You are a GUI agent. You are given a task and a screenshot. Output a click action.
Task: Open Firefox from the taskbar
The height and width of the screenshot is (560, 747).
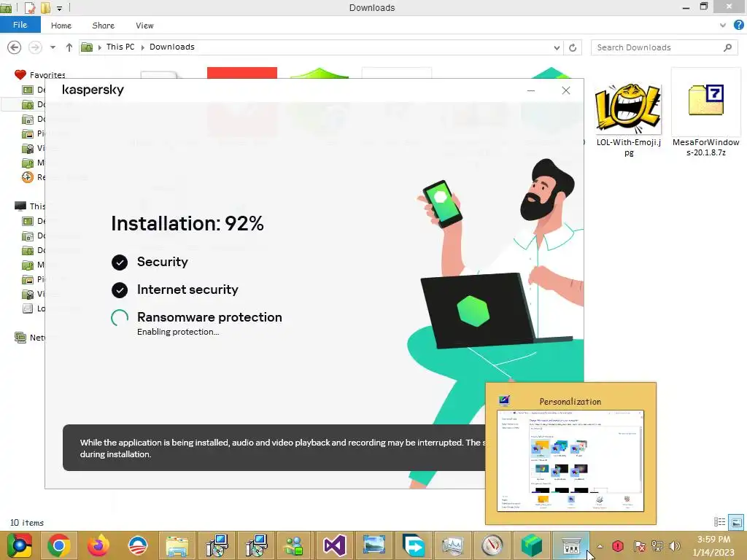(98, 545)
